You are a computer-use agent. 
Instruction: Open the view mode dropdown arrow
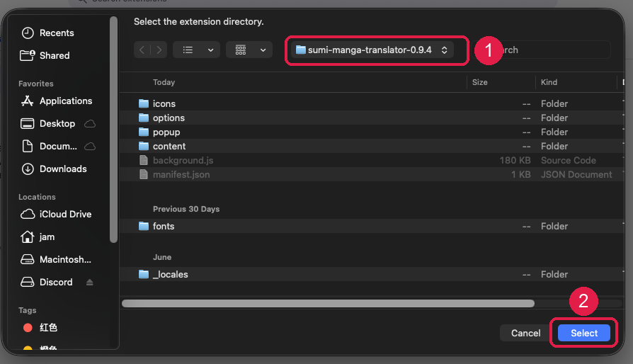pos(211,50)
